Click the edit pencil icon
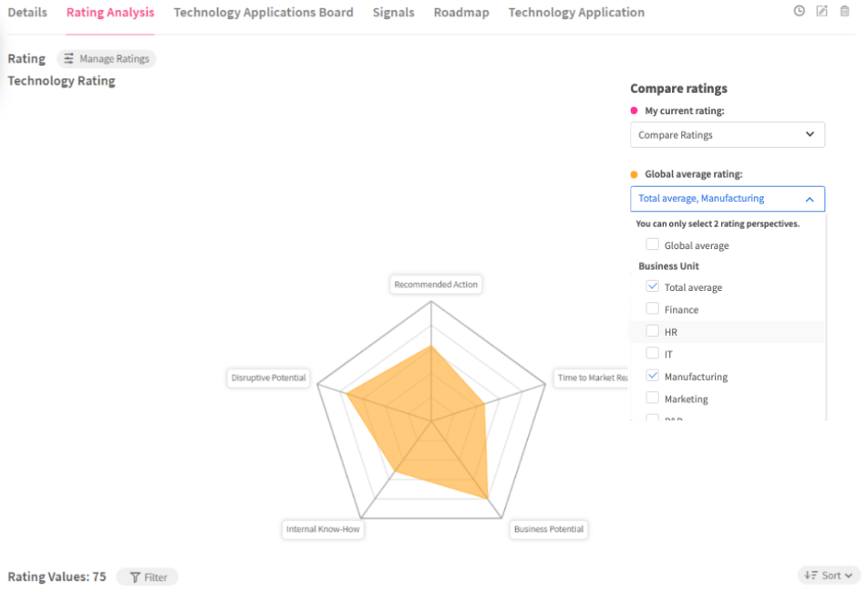This screenshot has width=868, height=592. pos(821,11)
